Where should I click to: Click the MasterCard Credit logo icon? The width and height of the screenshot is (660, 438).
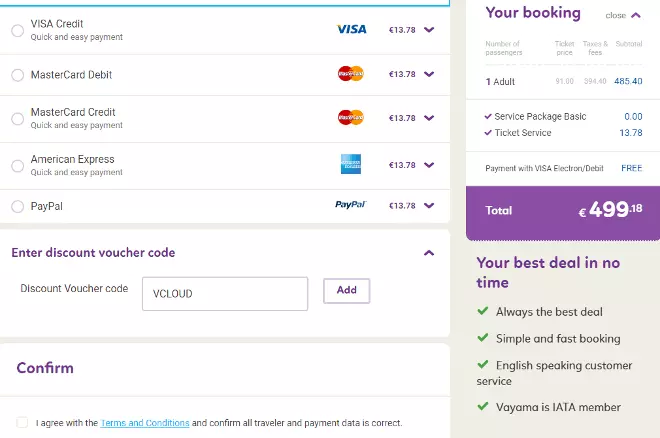coord(351,117)
